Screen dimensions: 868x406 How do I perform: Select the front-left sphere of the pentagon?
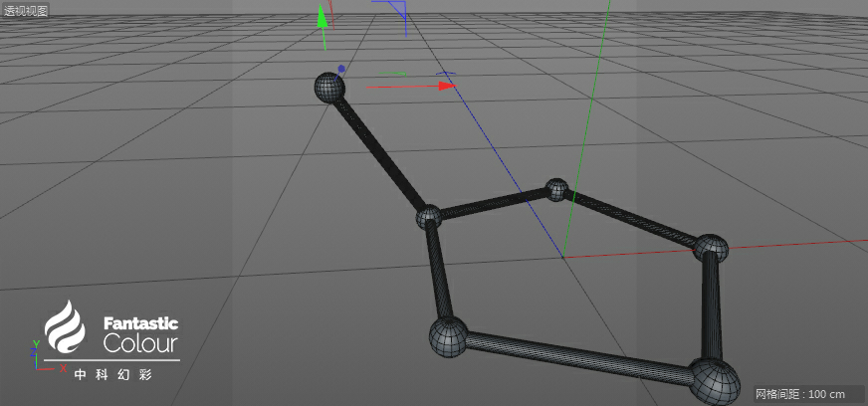(x=449, y=337)
